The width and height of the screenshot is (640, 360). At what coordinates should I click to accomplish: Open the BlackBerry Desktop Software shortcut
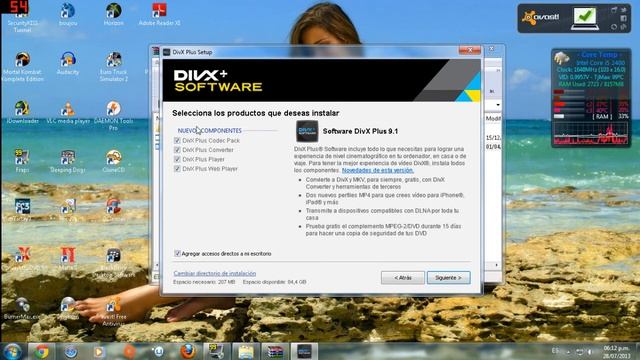click(x=113, y=263)
